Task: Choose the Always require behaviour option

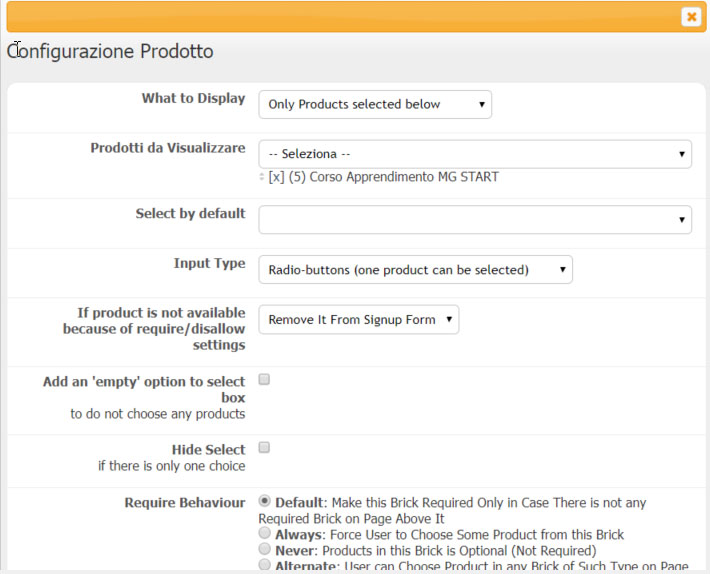Action: [x=265, y=534]
